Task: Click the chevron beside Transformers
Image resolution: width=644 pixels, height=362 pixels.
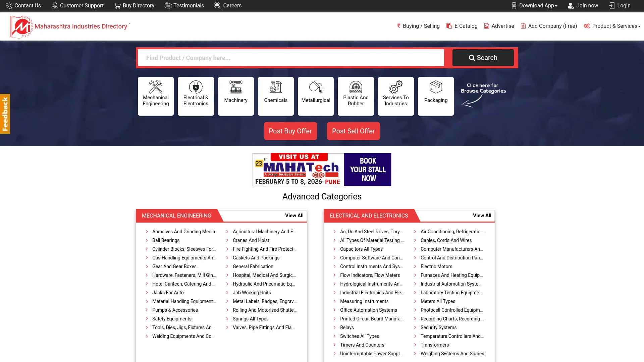Action: pyautogui.click(x=415, y=345)
